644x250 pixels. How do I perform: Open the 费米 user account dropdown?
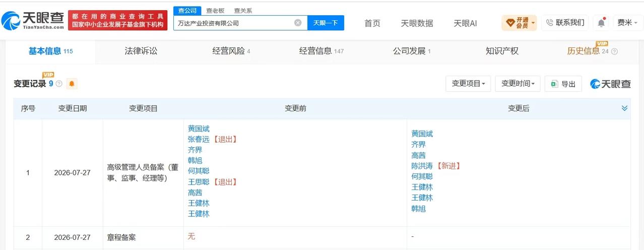pyautogui.click(x=627, y=23)
